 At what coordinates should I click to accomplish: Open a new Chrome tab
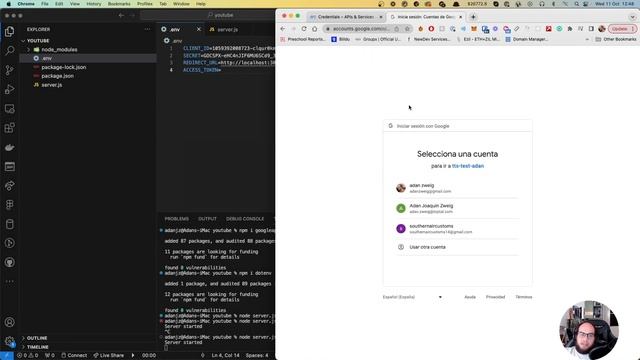click(x=473, y=17)
